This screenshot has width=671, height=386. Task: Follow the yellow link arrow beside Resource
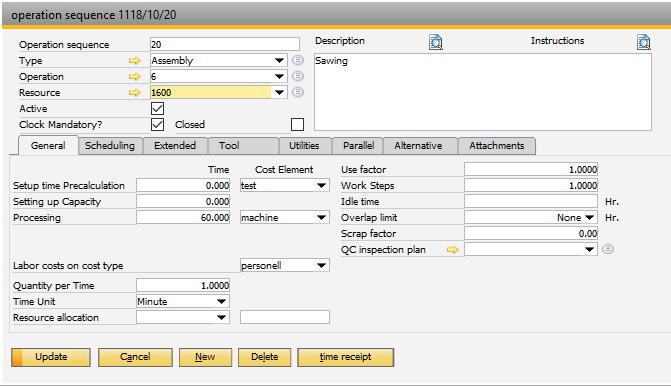click(135, 92)
